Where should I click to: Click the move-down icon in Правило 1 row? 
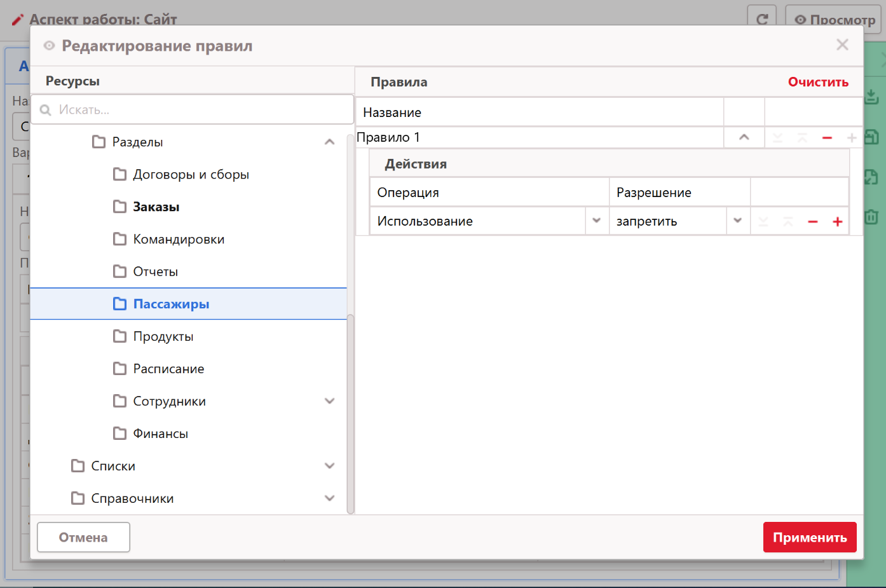tap(777, 138)
